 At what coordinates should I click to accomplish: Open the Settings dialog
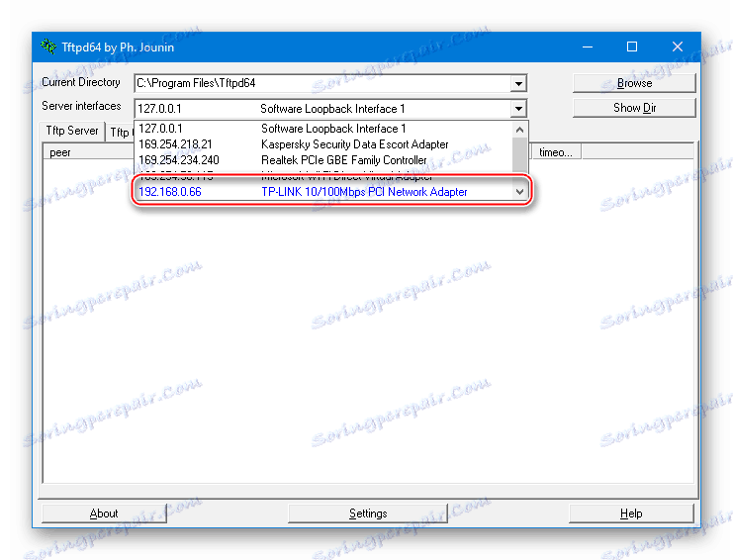tap(367, 513)
